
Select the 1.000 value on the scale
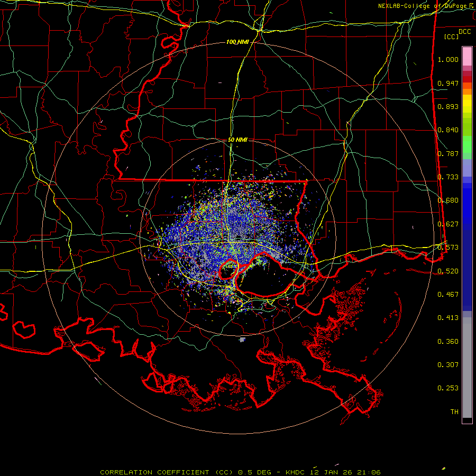click(x=448, y=59)
